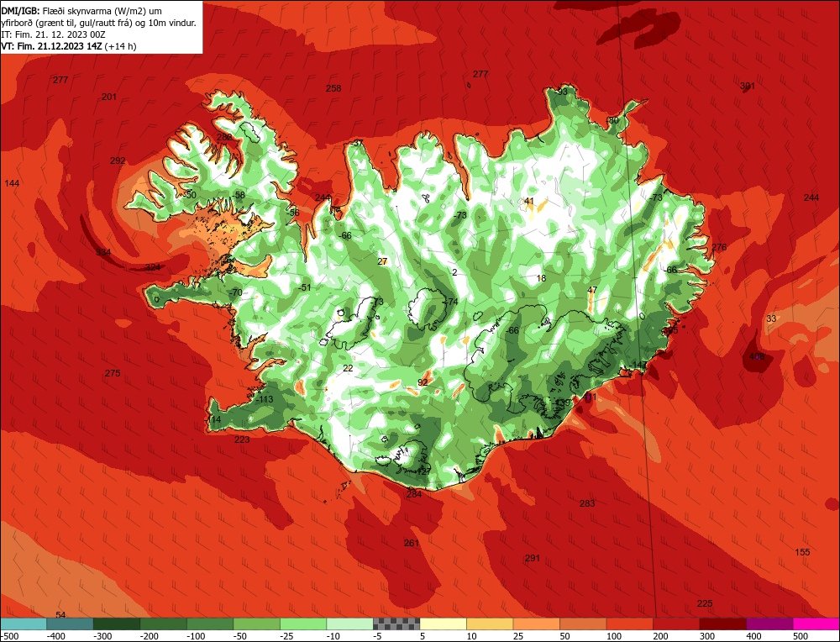The height and width of the screenshot is (642, 840).
Task: Click the legend swatch between 50 and 100
Action: (583, 624)
